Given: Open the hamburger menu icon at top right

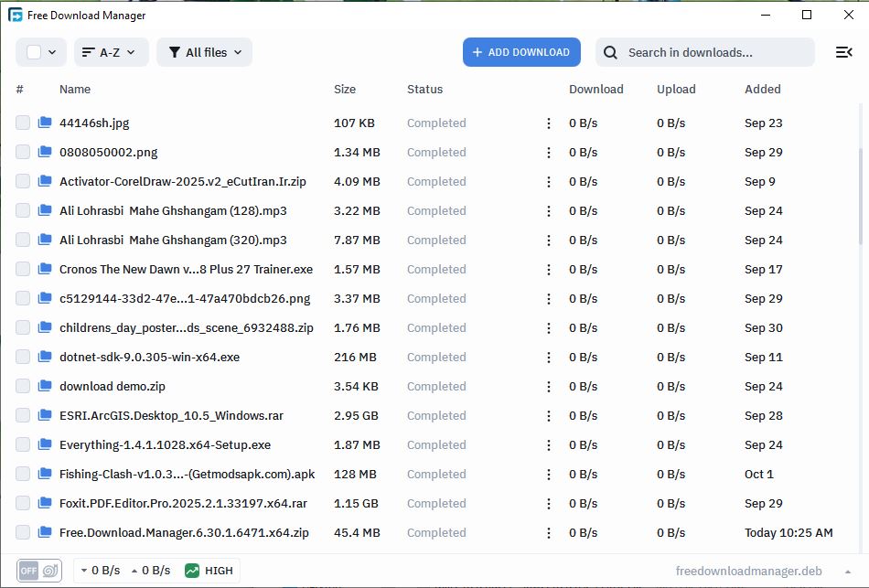Looking at the screenshot, I should click(843, 53).
